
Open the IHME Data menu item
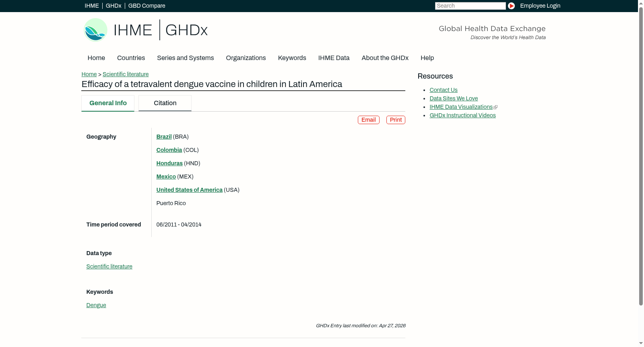[x=334, y=58]
